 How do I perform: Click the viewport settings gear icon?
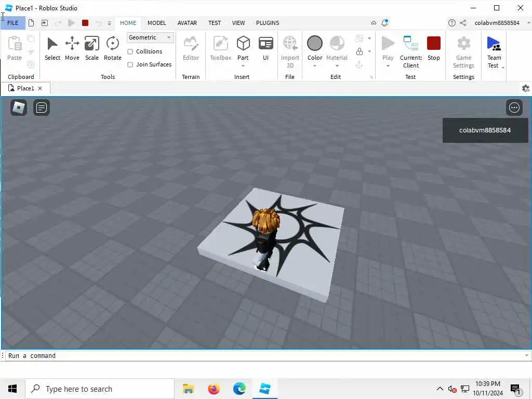click(x=526, y=88)
